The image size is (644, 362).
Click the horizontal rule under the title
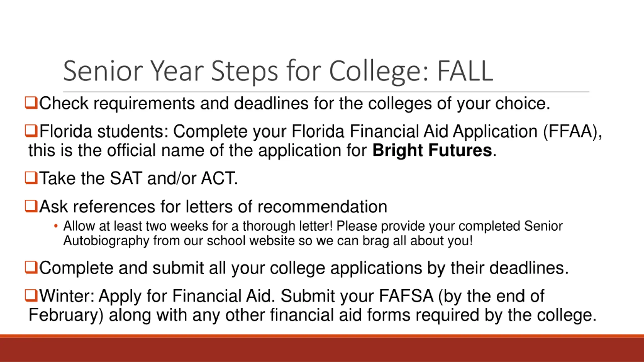coord(326,92)
